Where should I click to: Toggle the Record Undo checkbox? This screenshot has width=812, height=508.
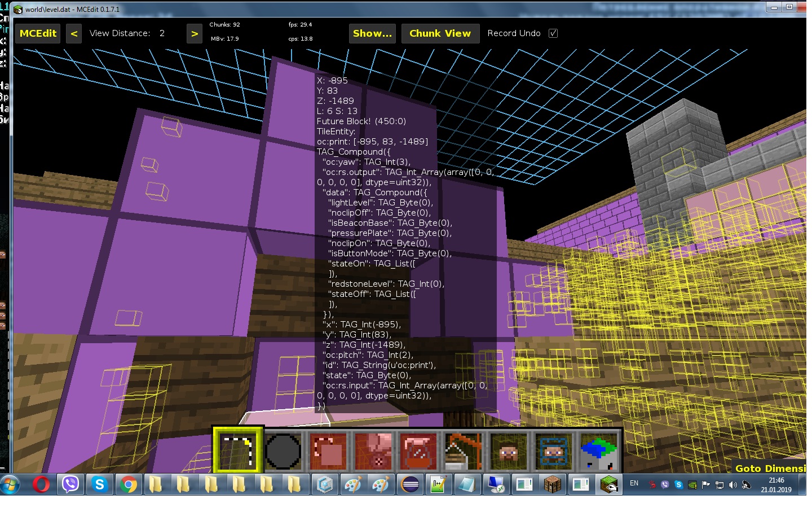pos(553,33)
